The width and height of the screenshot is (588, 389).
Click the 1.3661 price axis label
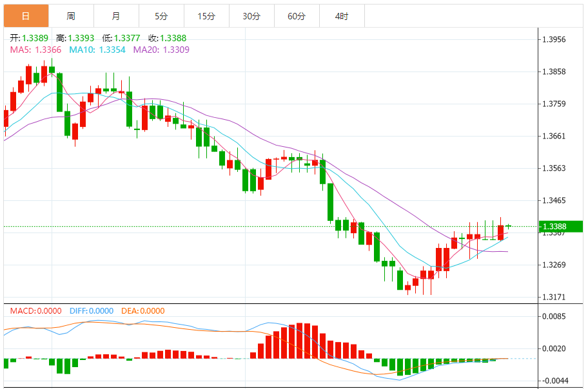coord(554,137)
